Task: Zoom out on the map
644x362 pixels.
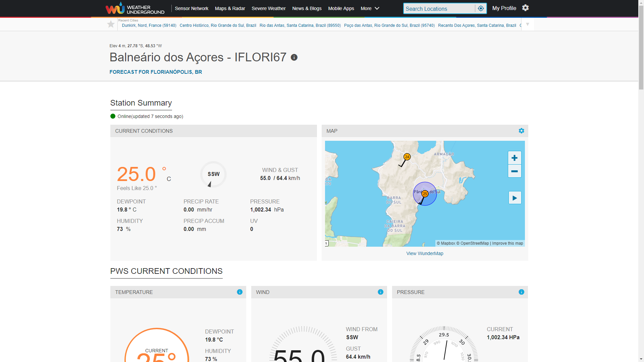Action: click(515, 171)
